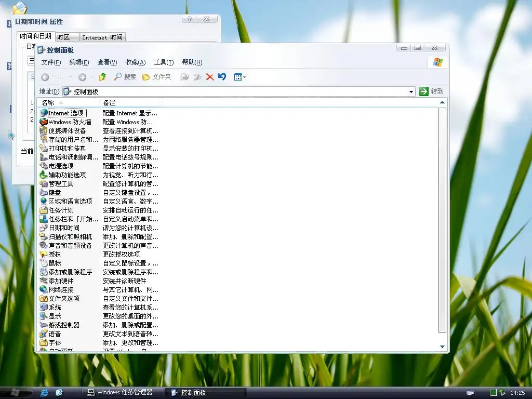Open 声音和音频设备 icon
Viewport: 532px width, 399px height.
(44, 245)
